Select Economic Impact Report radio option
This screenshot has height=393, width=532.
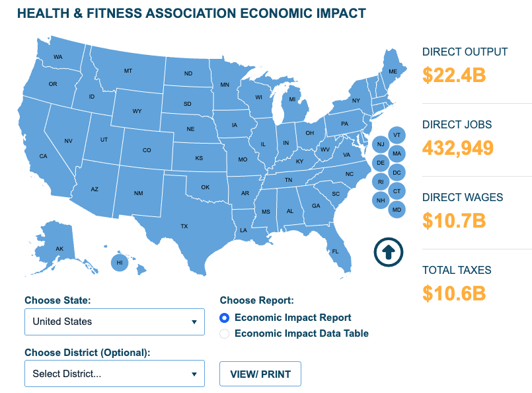tap(225, 318)
